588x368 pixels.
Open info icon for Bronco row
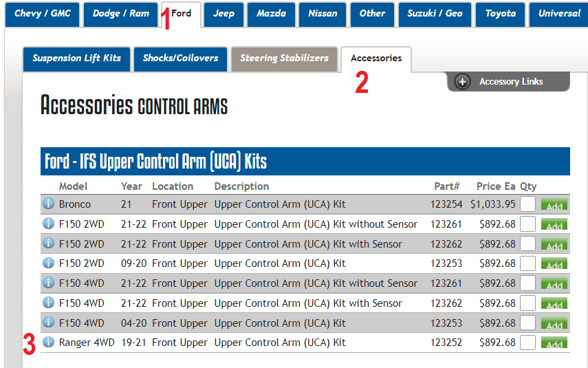pyautogui.click(x=48, y=204)
